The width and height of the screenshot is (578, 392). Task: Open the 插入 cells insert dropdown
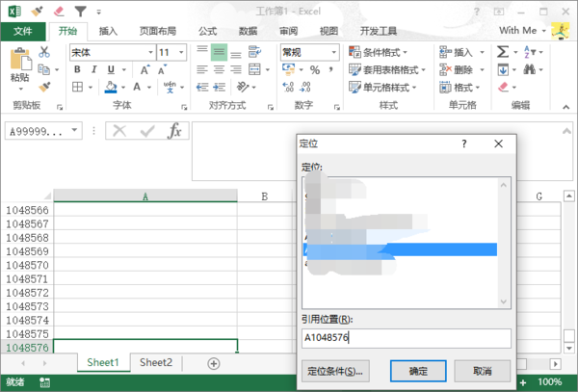coord(482,52)
